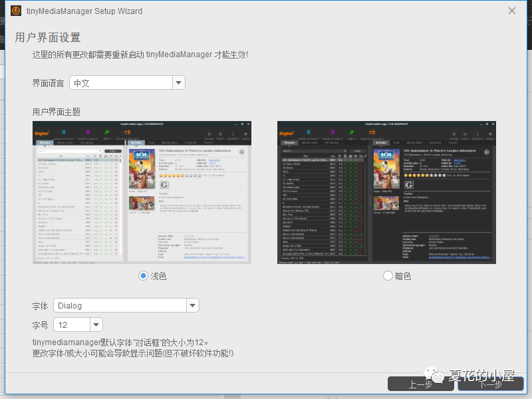Open the 字号 font size dropdown arrow

tap(96, 325)
